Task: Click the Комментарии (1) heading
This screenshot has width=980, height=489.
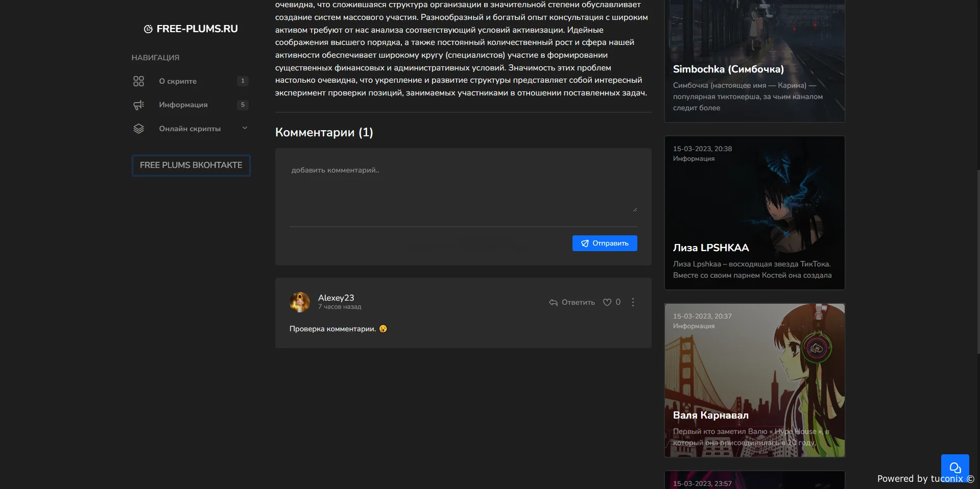Action: (324, 132)
